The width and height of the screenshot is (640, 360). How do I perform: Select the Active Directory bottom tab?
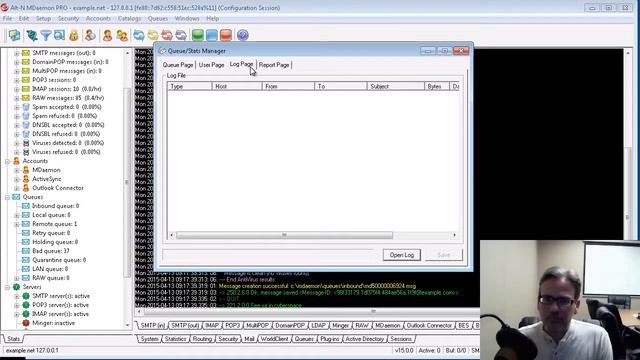coord(364,339)
